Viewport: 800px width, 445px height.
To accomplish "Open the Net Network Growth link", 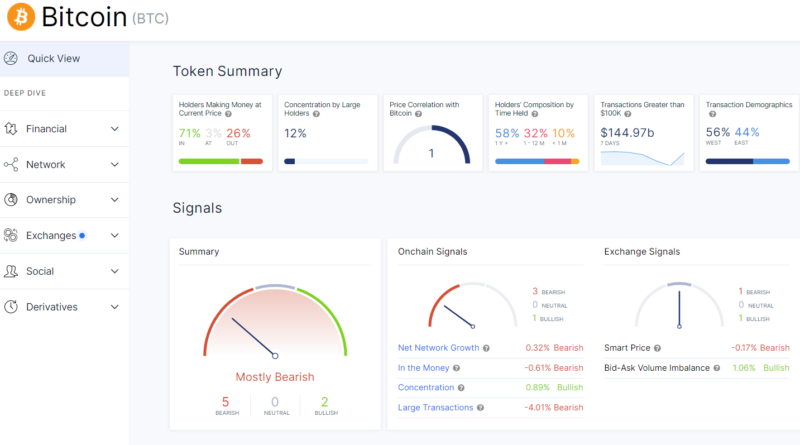I will (438, 348).
